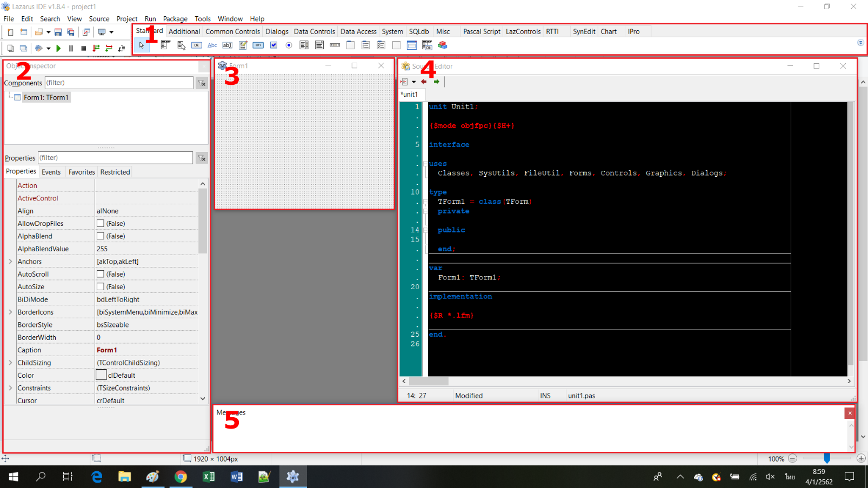
Task: Click the TEdit component icon
Action: click(x=228, y=45)
